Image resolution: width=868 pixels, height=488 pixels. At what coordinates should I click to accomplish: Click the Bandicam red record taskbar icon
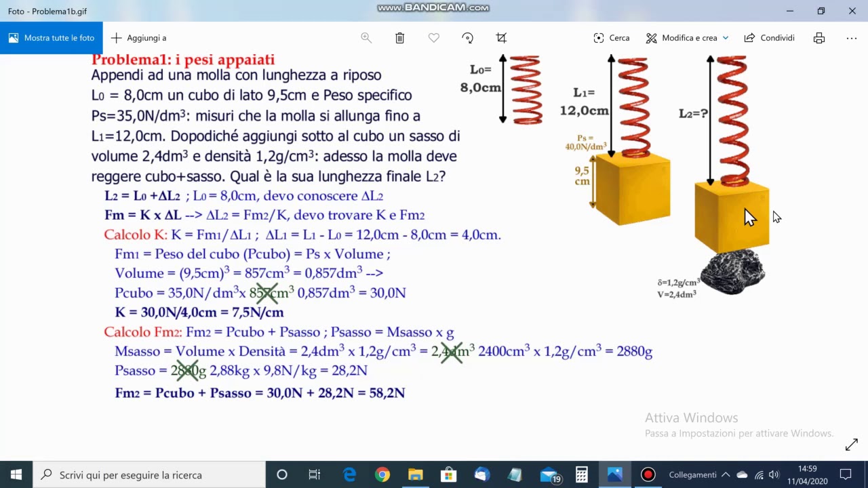pyautogui.click(x=648, y=474)
